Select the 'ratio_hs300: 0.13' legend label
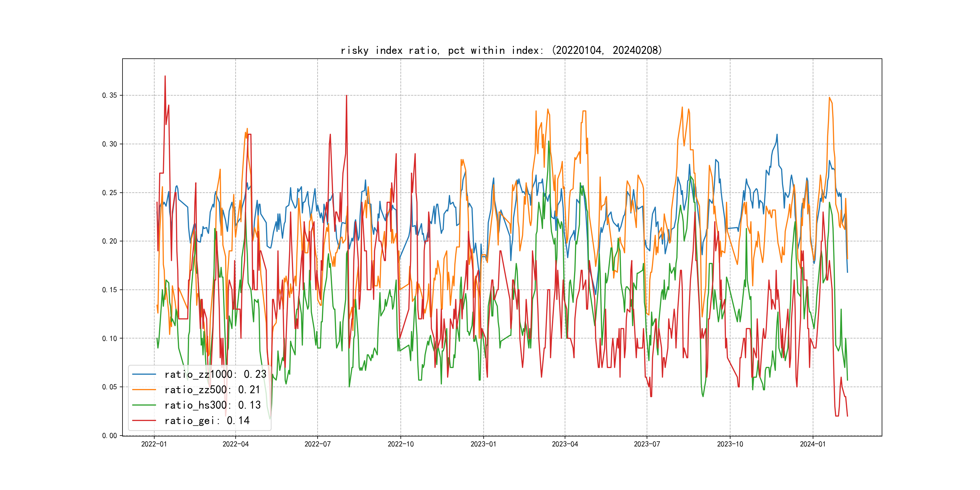Viewport: 980px width, 490px height. click(x=212, y=405)
